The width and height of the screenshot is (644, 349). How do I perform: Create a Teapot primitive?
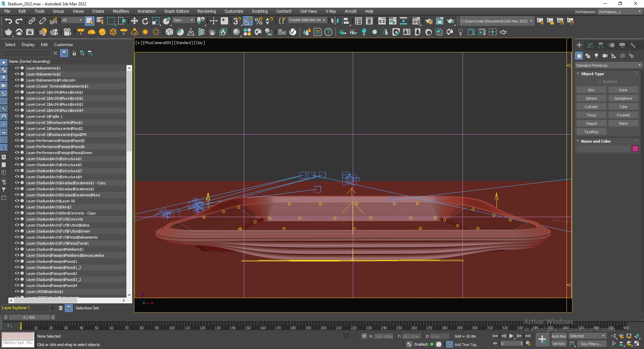pyautogui.click(x=591, y=123)
